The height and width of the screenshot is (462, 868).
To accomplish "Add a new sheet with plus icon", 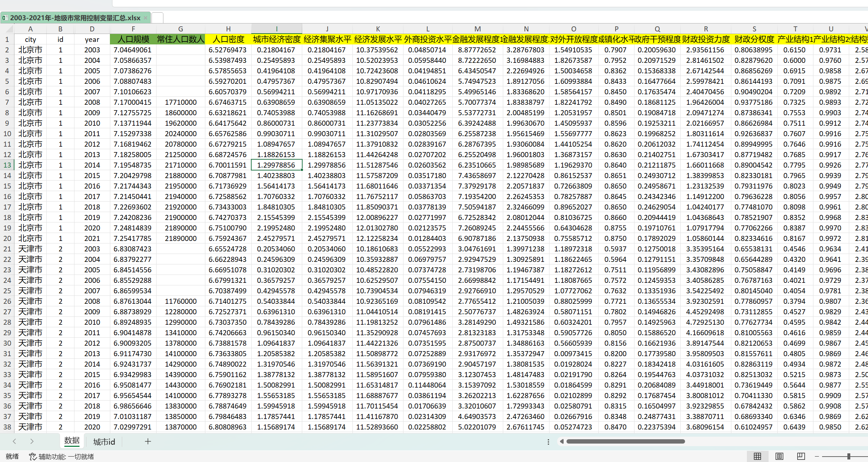I will pyautogui.click(x=148, y=441).
